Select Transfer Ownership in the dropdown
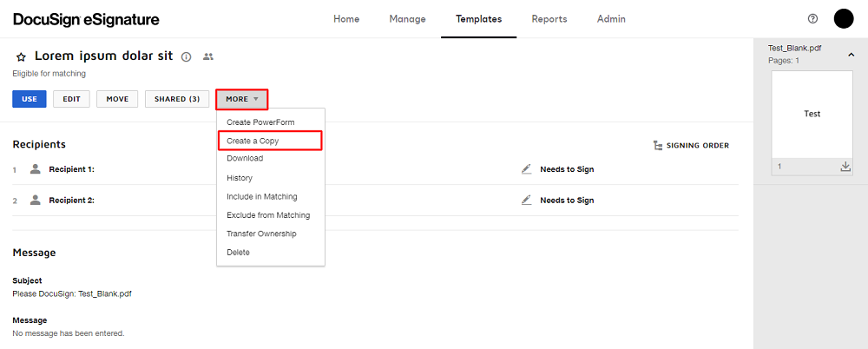Screen dimensions: 868x349 pos(261,234)
